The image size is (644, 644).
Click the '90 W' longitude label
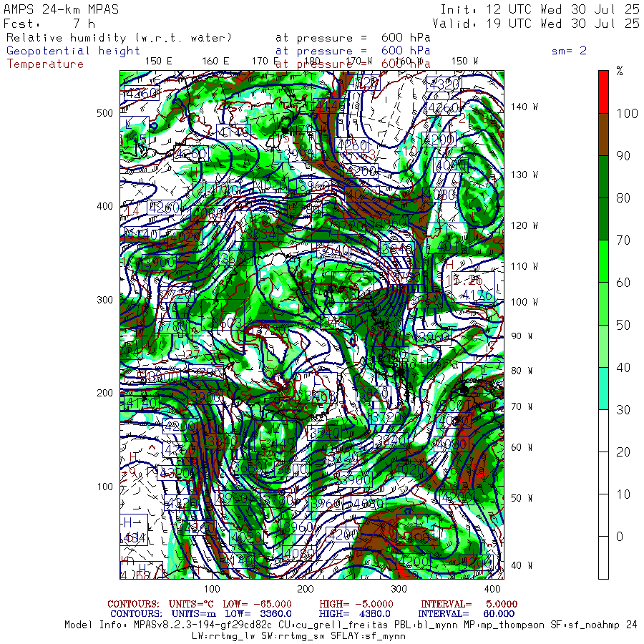coord(522,336)
